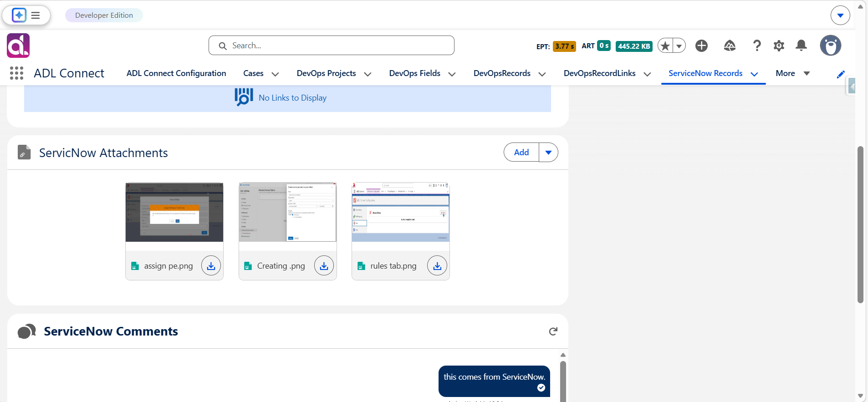Open the user profile avatar
Viewport: 868px width, 402px height.
[830, 46]
